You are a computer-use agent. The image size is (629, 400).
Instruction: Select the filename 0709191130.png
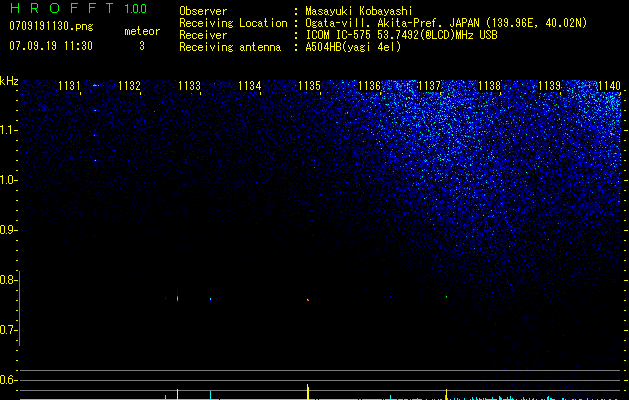coord(51,26)
